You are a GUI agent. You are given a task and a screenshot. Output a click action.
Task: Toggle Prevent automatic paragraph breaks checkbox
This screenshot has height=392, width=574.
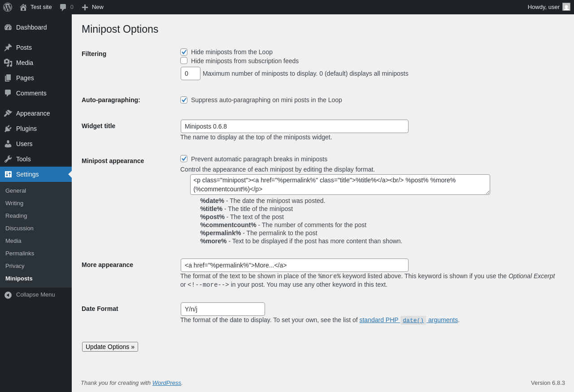click(184, 159)
